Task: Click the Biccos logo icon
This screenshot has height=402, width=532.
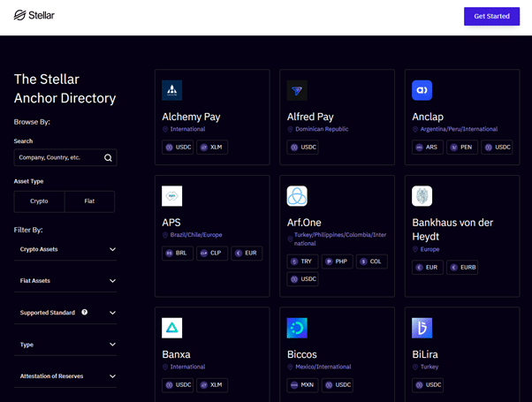Action: 297,328
